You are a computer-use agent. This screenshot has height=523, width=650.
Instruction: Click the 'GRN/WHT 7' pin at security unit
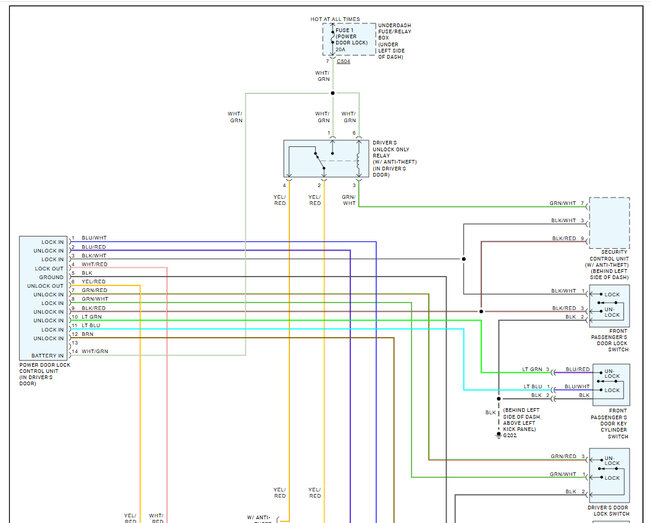click(x=567, y=203)
